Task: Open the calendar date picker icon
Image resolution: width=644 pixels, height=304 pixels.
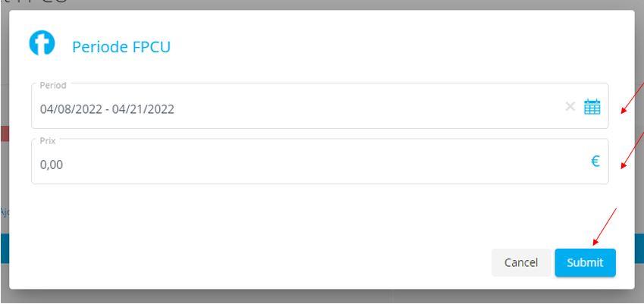Action: (592, 107)
